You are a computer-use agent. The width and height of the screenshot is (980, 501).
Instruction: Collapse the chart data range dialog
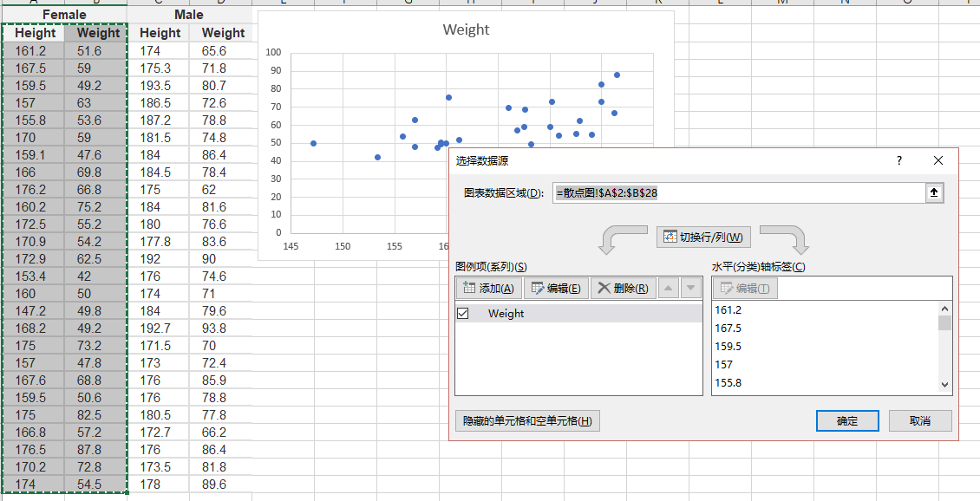[934, 193]
